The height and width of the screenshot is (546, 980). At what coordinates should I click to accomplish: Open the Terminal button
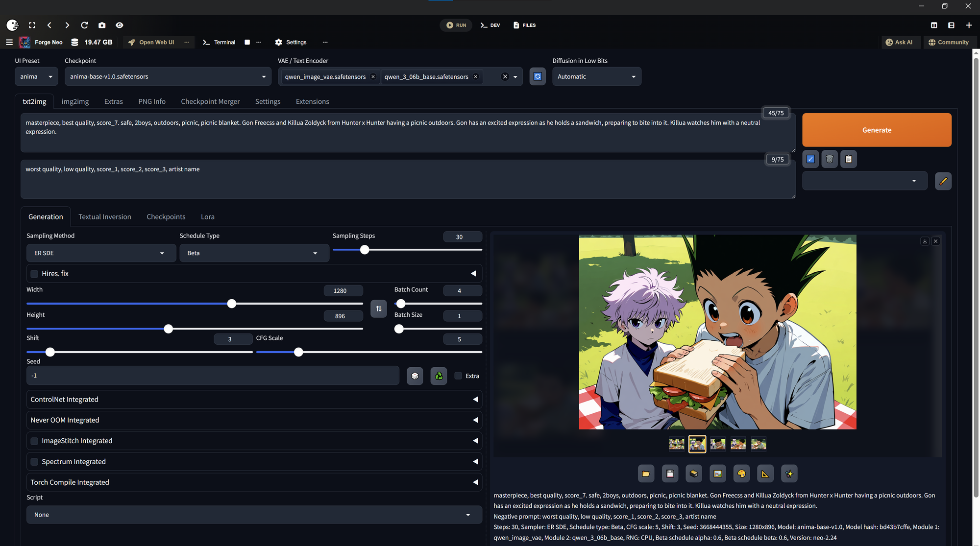coord(220,42)
